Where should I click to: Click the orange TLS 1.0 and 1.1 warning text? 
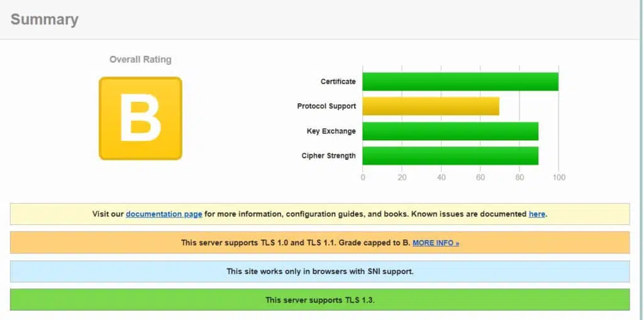[x=295, y=243]
